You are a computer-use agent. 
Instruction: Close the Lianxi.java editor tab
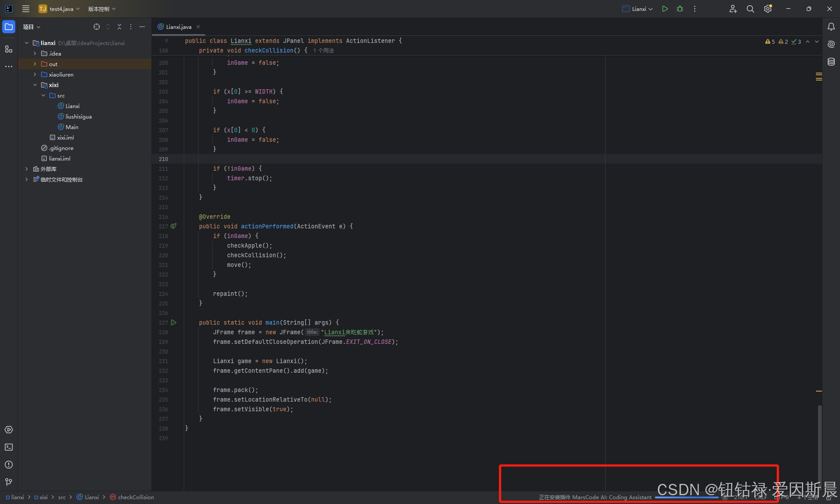[x=198, y=27]
